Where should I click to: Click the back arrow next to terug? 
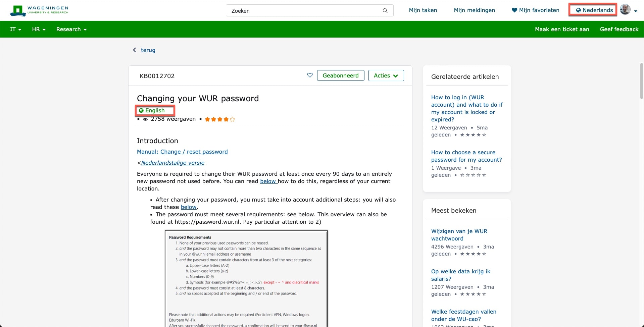point(134,50)
